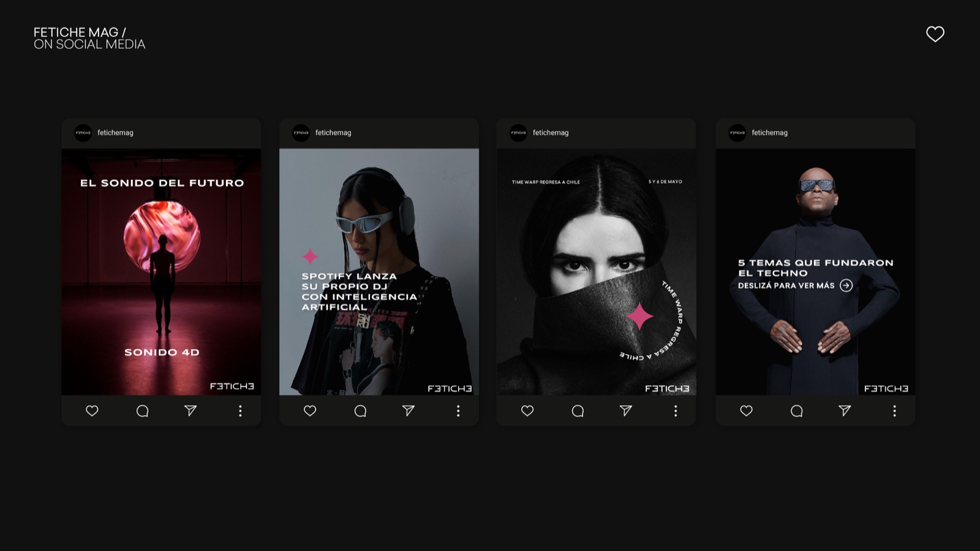Image resolution: width=980 pixels, height=551 pixels.
Task: Open fetichemag username on the 5 Temas post
Action: [x=770, y=133]
